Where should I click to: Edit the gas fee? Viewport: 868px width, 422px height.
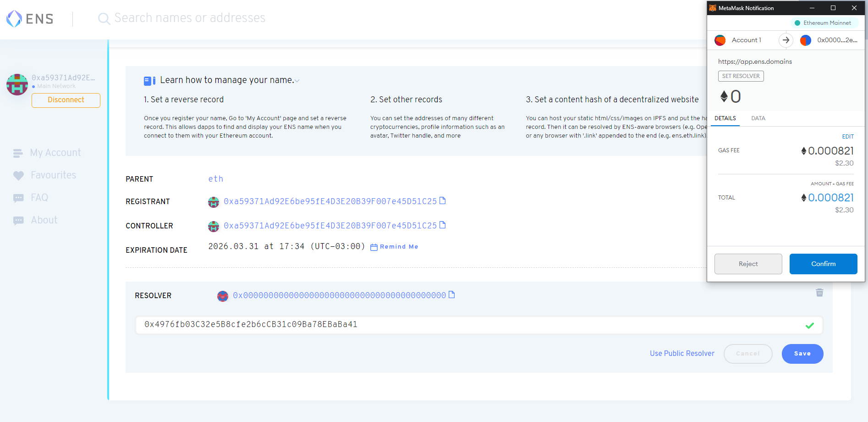(x=847, y=137)
